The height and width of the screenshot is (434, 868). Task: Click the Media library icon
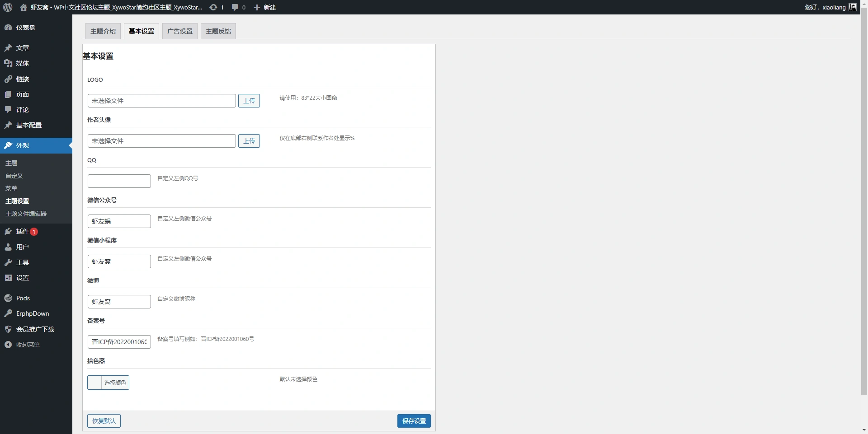(x=8, y=63)
